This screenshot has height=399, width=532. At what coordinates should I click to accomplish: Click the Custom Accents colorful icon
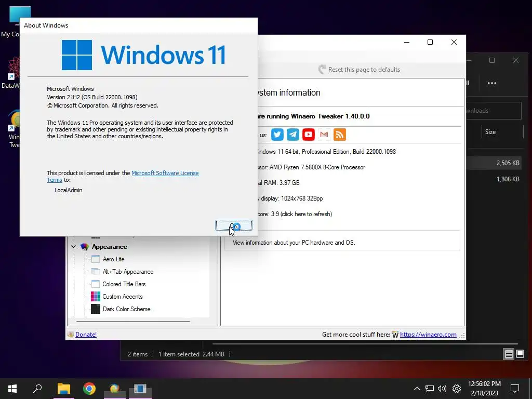click(96, 297)
